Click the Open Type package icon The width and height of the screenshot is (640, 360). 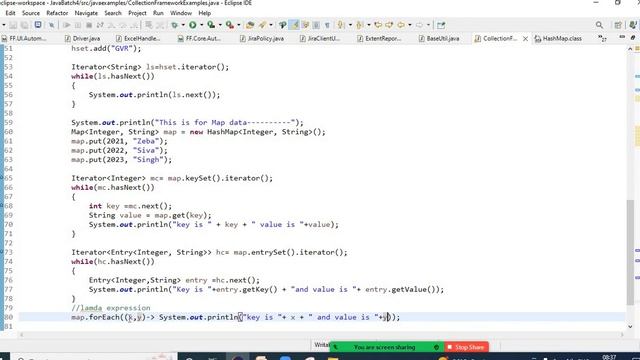tap(250, 25)
